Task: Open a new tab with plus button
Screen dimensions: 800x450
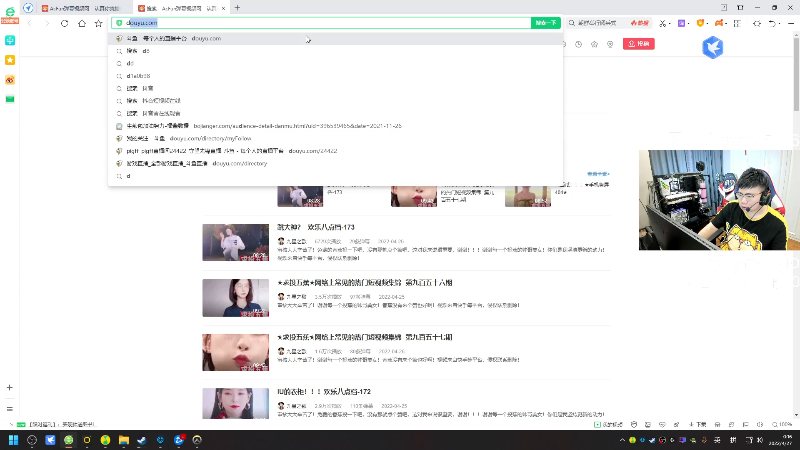Action: 237,8
